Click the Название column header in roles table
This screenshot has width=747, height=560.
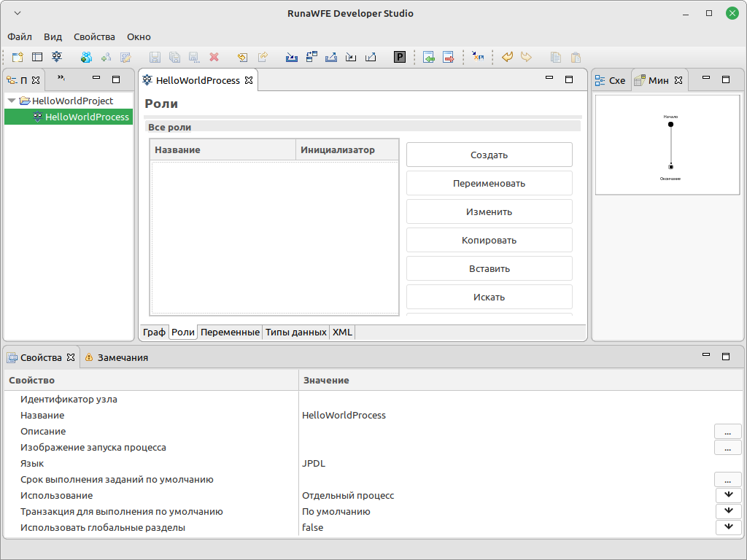coord(223,150)
